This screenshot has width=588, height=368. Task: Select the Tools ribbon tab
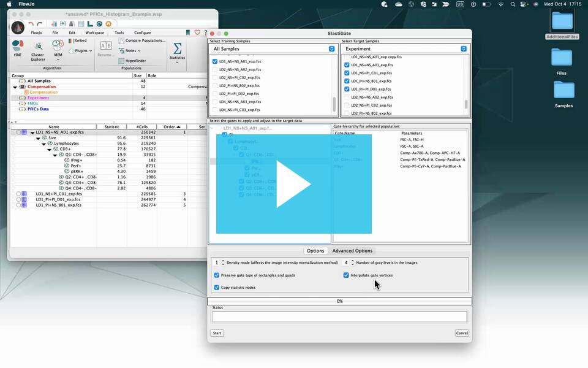pyautogui.click(x=119, y=33)
